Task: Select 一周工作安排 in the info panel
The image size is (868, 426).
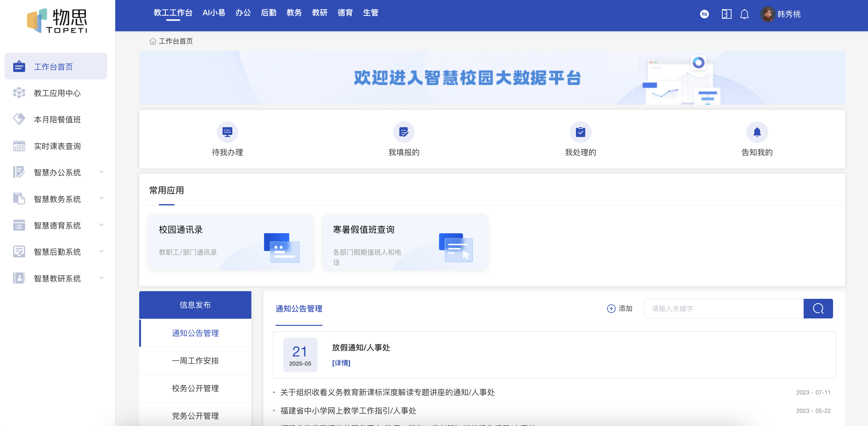Action: (x=196, y=361)
